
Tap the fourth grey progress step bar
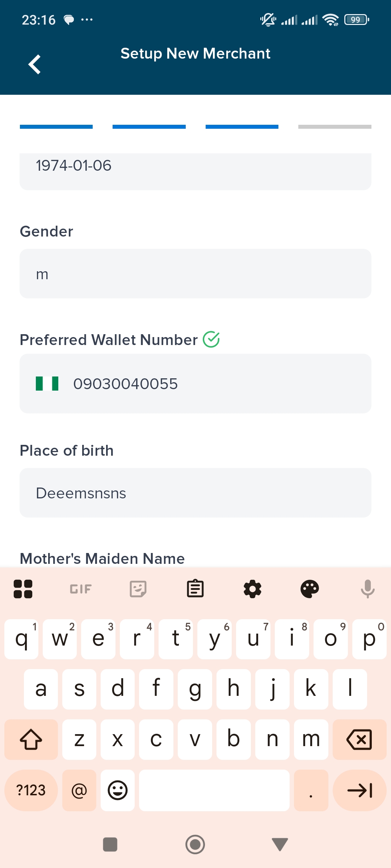point(335,127)
